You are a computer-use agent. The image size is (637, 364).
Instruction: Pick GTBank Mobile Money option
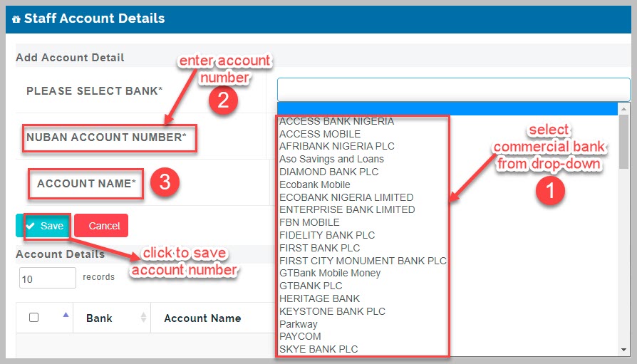pyautogui.click(x=330, y=273)
